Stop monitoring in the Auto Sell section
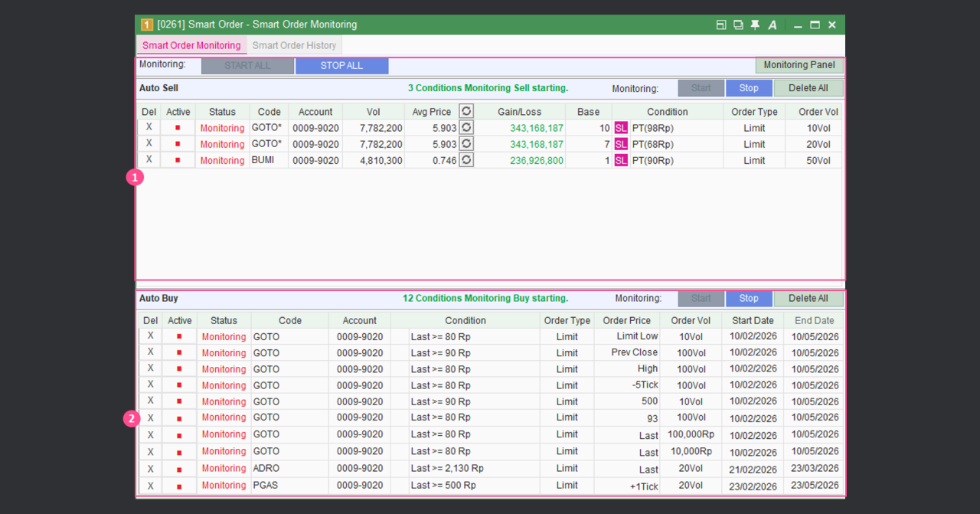Image resolution: width=980 pixels, height=514 pixels. coord(749,88)
